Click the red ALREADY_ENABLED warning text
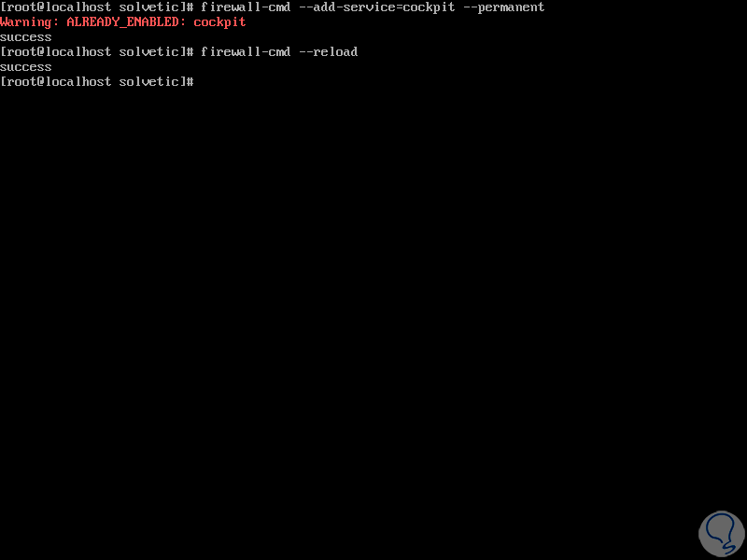The height and width of the screenshot is (560, 747). point(123,22)
